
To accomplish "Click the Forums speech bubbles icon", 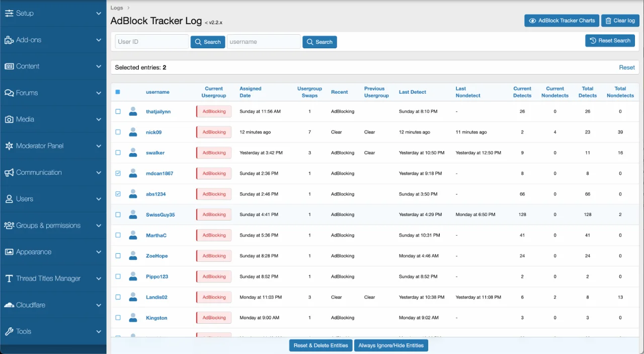I will click(9, 93).
